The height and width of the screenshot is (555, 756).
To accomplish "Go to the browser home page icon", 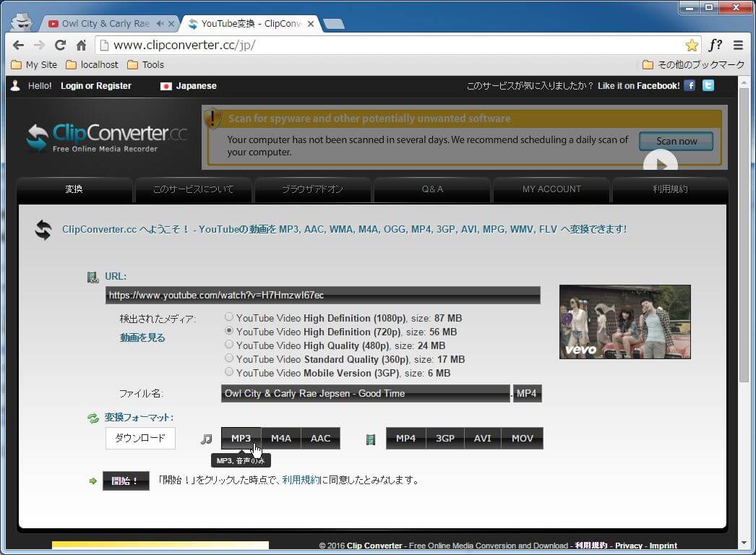I will tap(81, 46).
